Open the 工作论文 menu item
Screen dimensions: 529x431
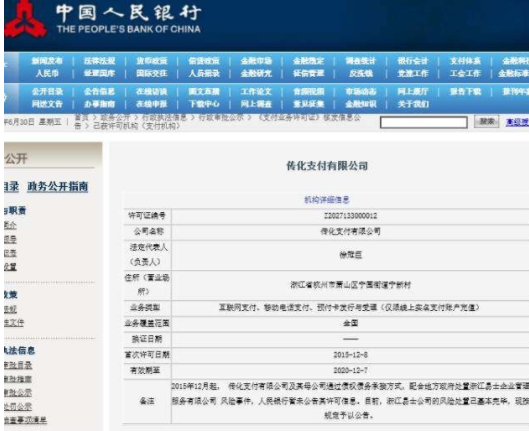click(x=256, y=92)
